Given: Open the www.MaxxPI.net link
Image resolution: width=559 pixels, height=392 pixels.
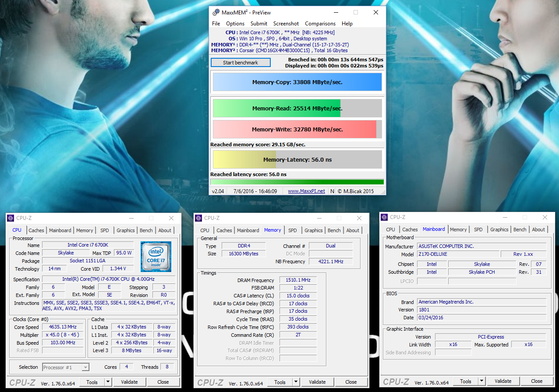Looking at the screenshot, I should (x=306, y=191).
